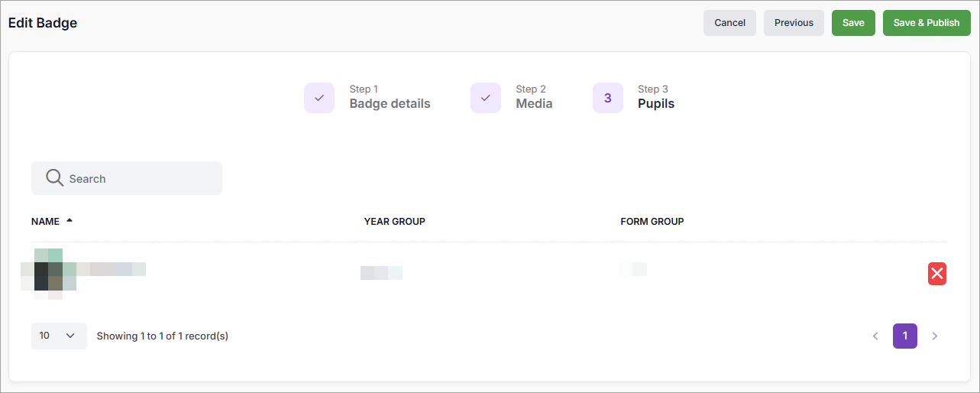Image resolution: width=980 pixels, height=393 pixels.
Task: Click the Step 1 checkmark icon
Action: pyautogui.click(x=319, y=98)
